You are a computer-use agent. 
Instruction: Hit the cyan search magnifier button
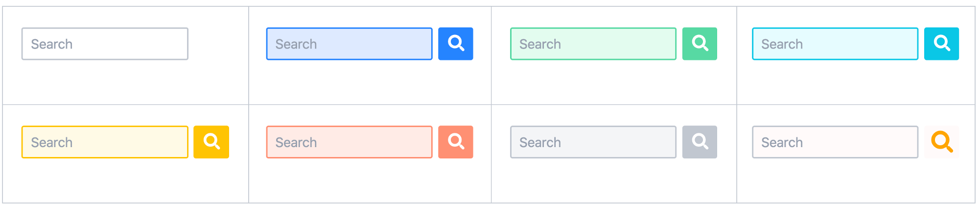(x=941, y=44)
